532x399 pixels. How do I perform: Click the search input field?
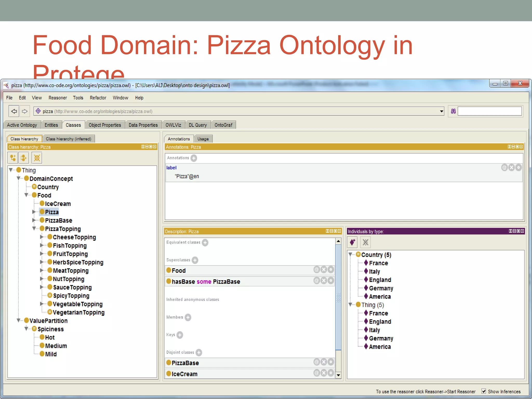[489, 111]
